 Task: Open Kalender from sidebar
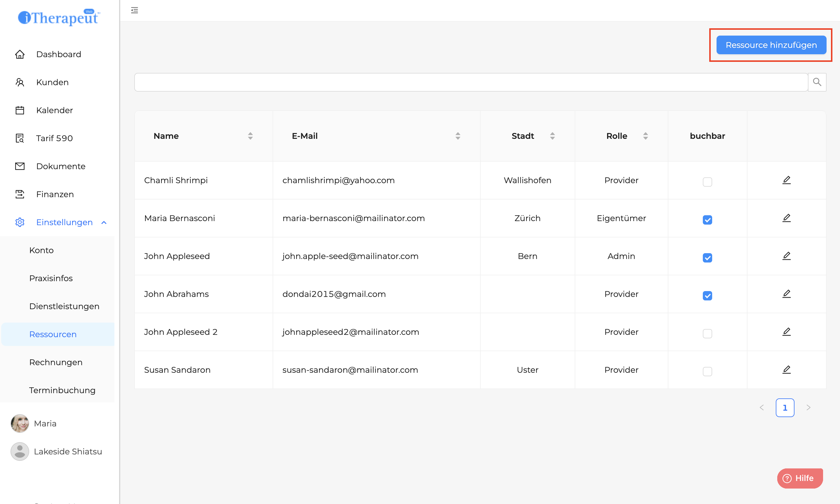[54, 110]
